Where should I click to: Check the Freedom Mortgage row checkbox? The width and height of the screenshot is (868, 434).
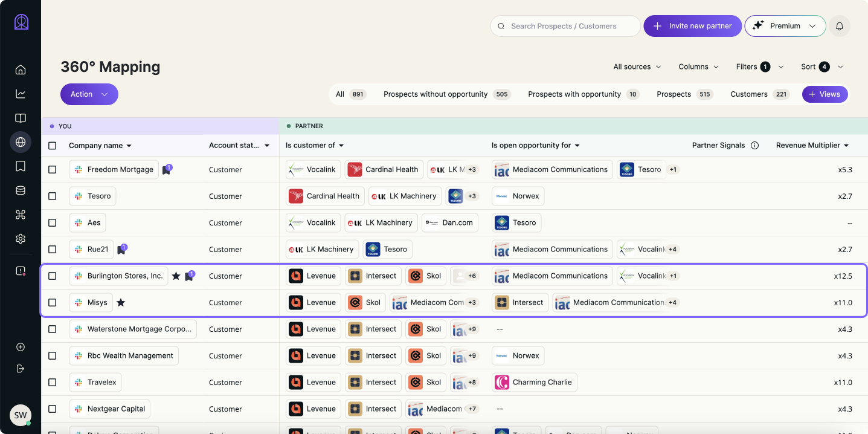click(53, 170)
